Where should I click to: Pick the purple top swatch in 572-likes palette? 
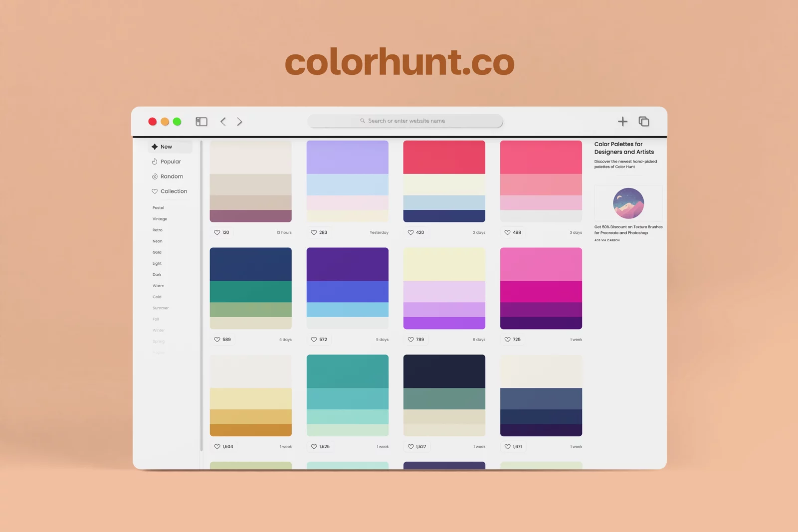(348, 264)
